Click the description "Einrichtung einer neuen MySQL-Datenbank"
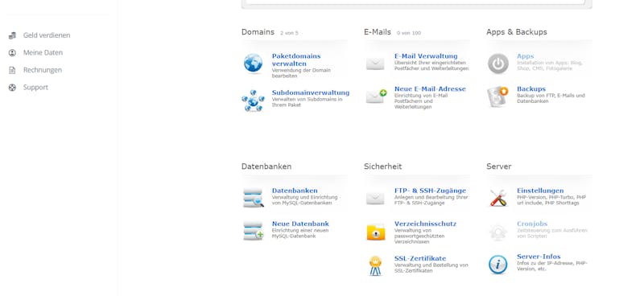Screen dimensions: 644x296 pos(299,233)
